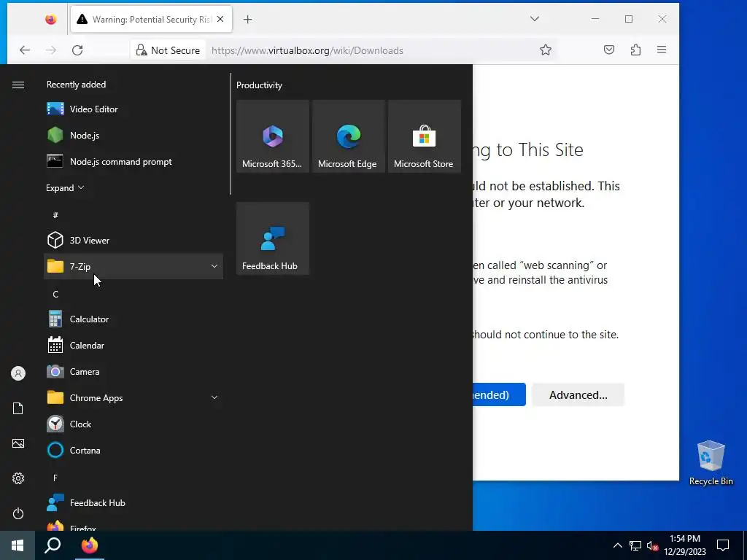Open the Start menu hamburger navigation
The image size is (747, 560).
(18, 85)
